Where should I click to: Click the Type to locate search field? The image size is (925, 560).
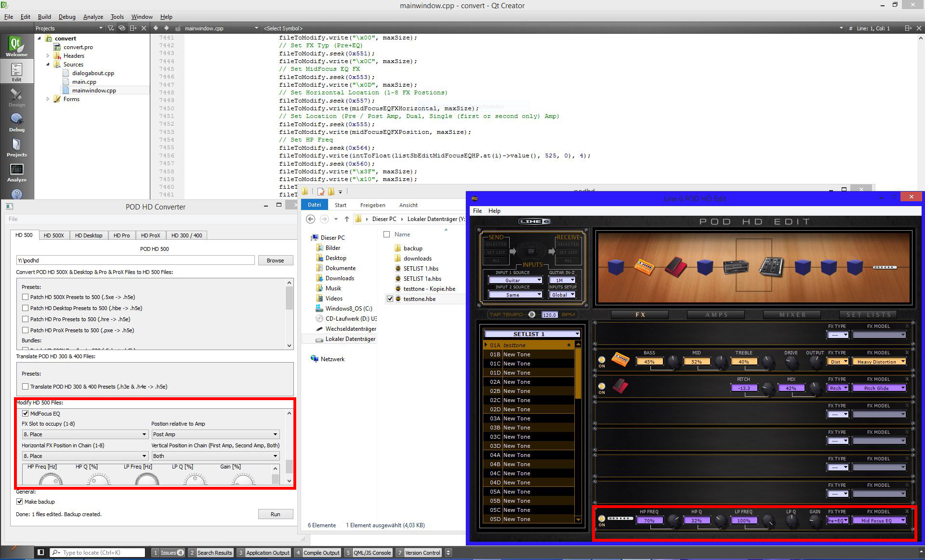97,553
